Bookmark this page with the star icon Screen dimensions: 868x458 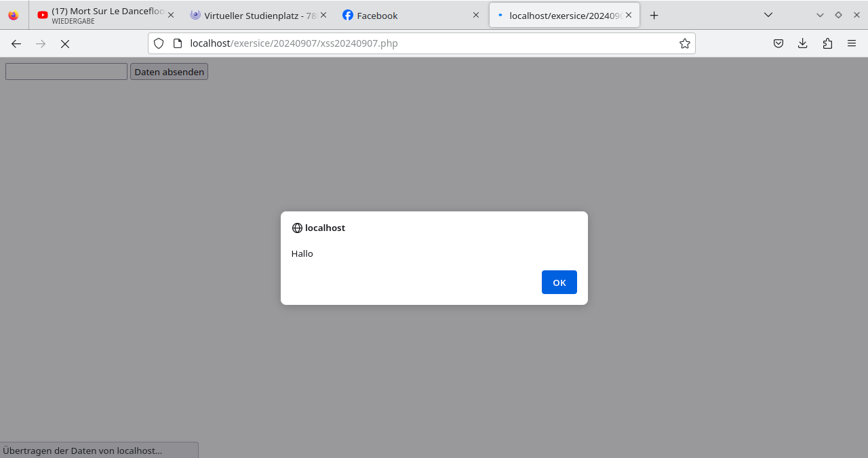coord(685,43)
